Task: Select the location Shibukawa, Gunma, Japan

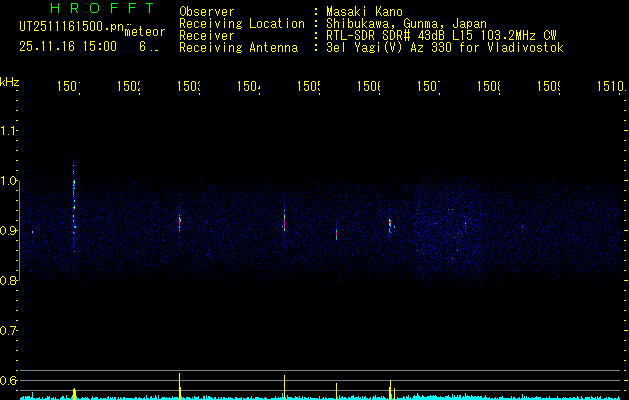Action: [406, 24]
